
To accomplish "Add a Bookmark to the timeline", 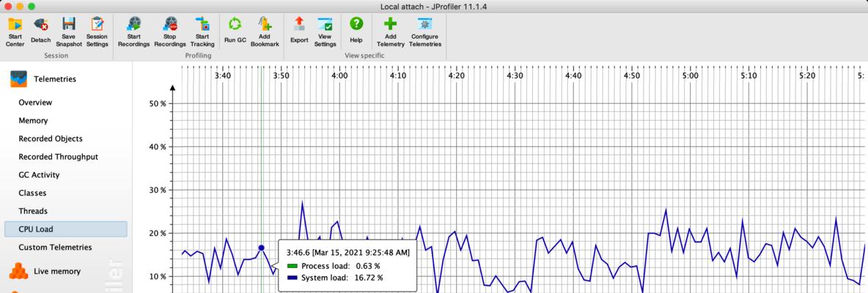I will click(x=265, y=31).
